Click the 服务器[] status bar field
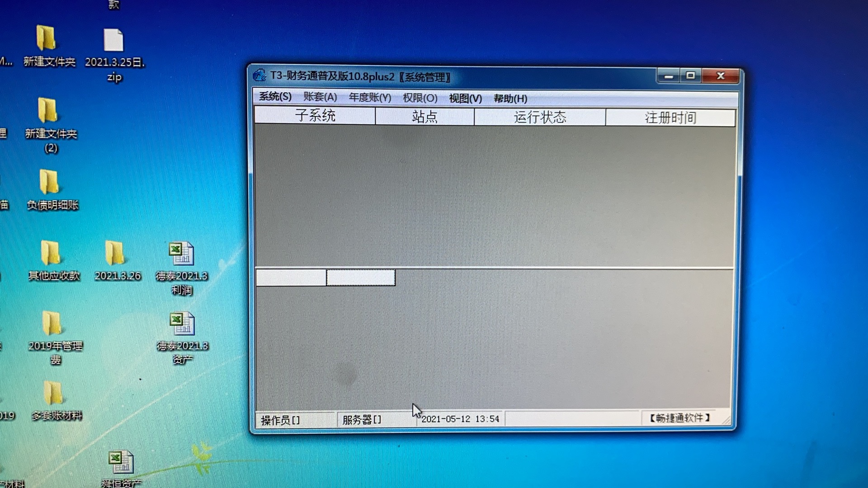868x488 pixels. 376,420
